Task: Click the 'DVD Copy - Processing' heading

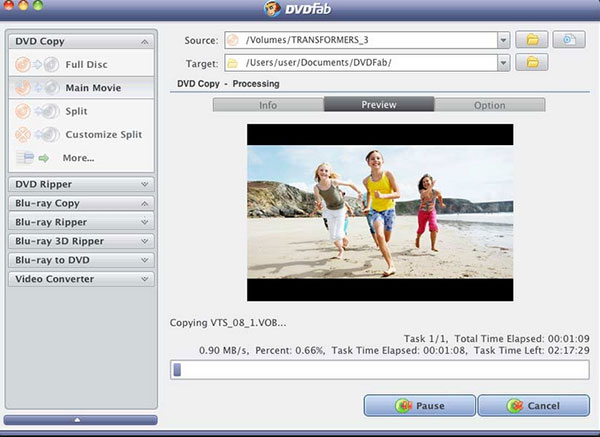Action: click(228, 84)
